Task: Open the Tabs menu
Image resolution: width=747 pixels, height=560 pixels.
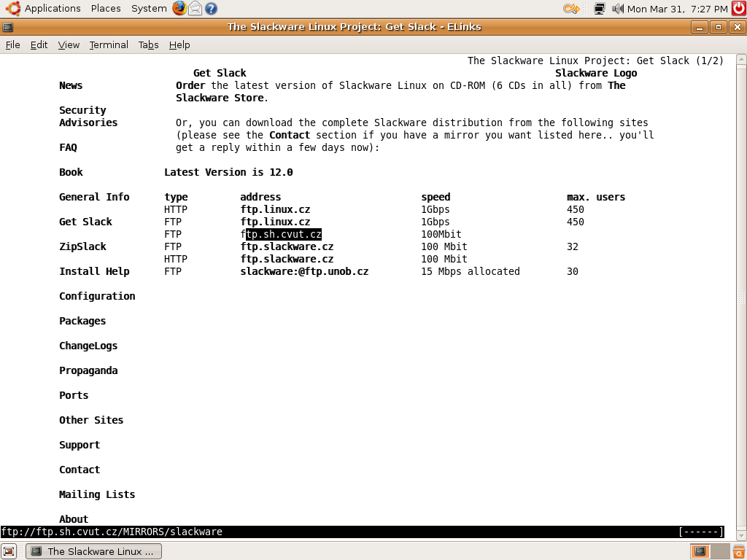Action: pyautogui.click(x=148, y=44)
